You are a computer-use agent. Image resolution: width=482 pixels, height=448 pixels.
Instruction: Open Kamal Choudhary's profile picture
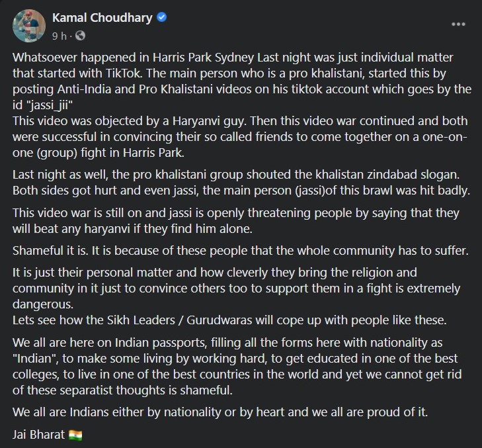(27, 25)
